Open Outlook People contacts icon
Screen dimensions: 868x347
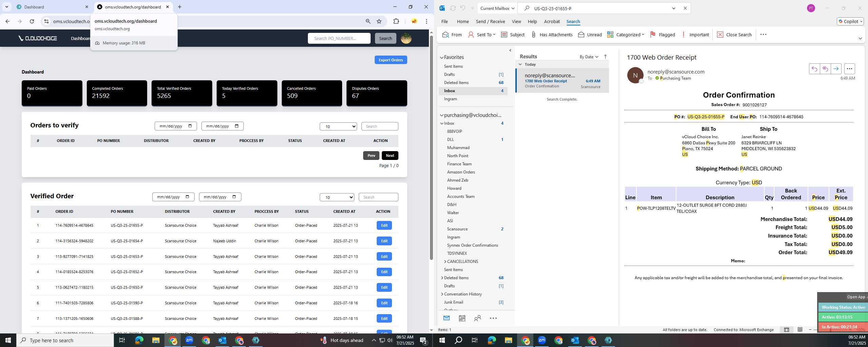pyautogui.click(x=477, y=318)
